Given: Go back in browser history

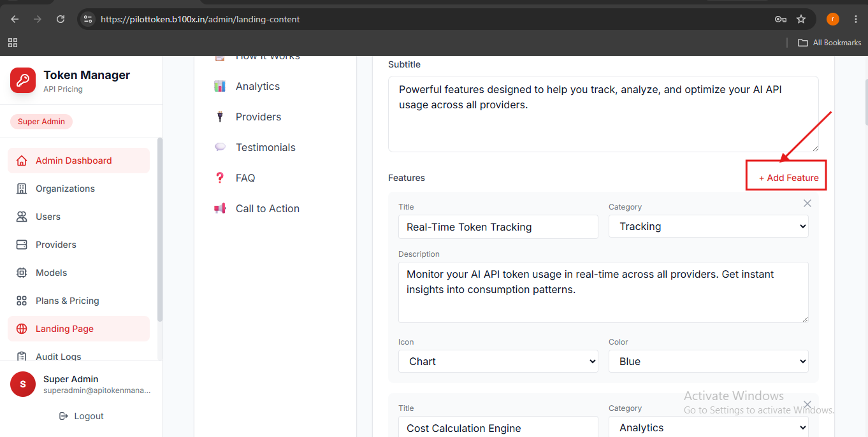Looking at the screenshot, I should [15, 19].
